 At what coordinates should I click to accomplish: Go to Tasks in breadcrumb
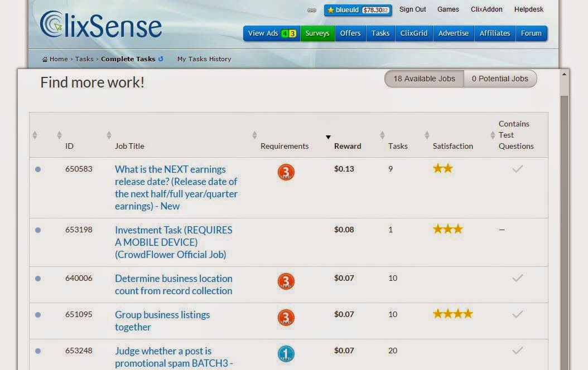[x=84, y=59]
